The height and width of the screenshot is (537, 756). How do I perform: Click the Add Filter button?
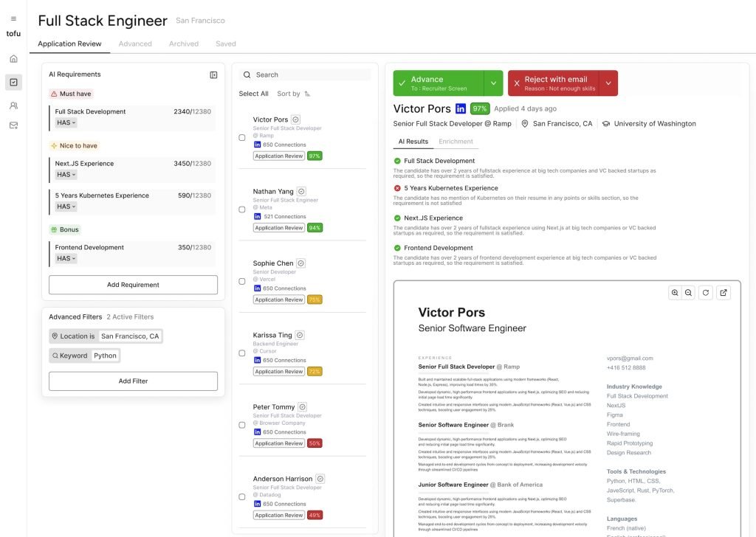(x=133, y=381)
